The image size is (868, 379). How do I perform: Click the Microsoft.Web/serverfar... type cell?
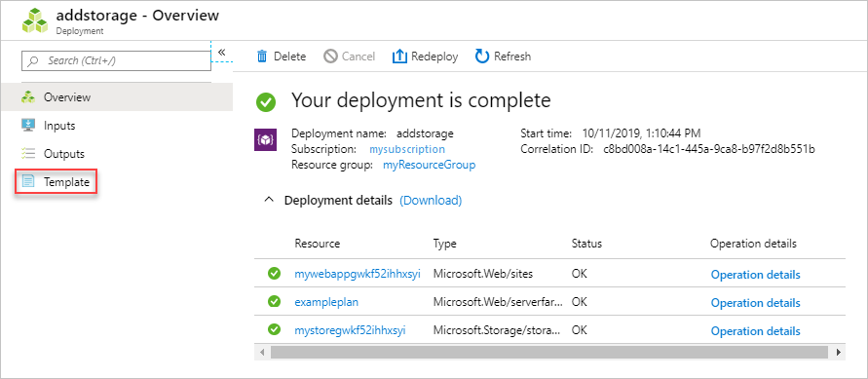(x=498, y=302)
